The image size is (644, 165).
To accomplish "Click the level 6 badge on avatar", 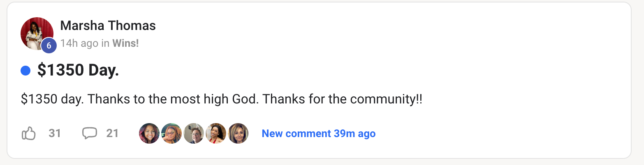I will click(49, 46).
